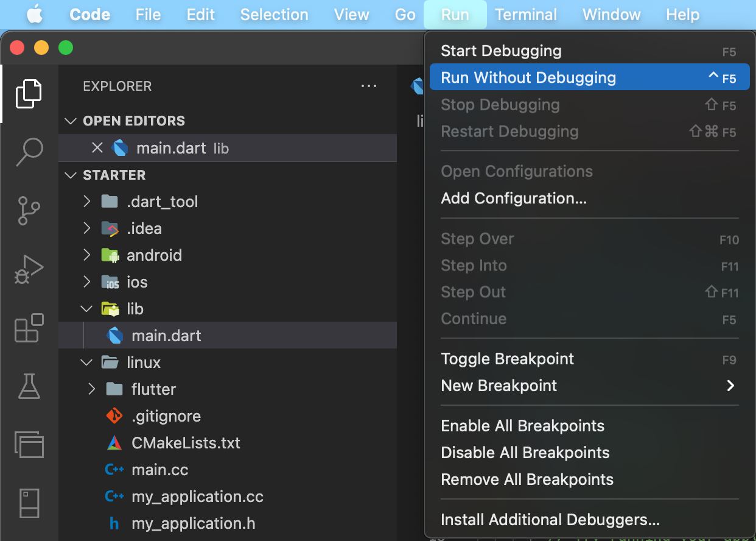
Task: Click the CMake icon beside CMakeLists.txt
Action: 114,443
